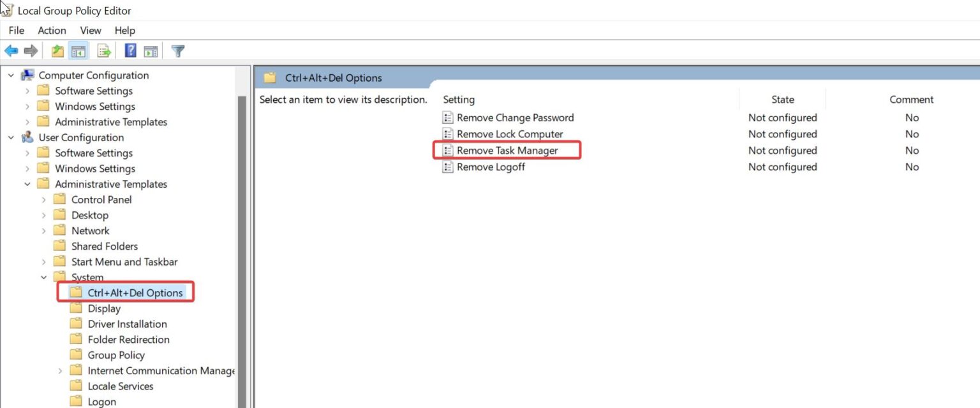
Task: Expand the Control Panel tree node
Action: tap(43, 199)
